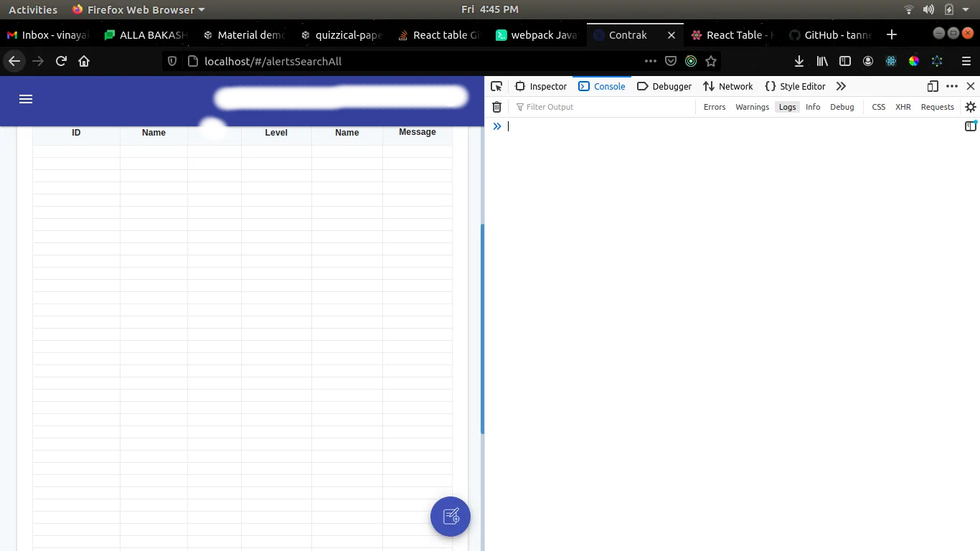The height and width of the screenshot is (551, 980).
Task: Open devtools customize options menu
Action: [952, 86]
